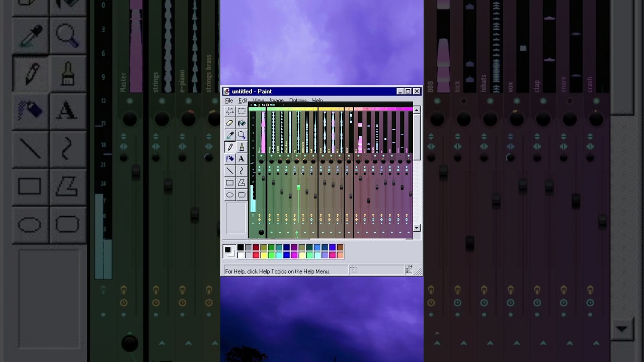This screenshot has width=644, height=362.
Task: Select the Brush tool in Paint window
Action: click(242, 147)
